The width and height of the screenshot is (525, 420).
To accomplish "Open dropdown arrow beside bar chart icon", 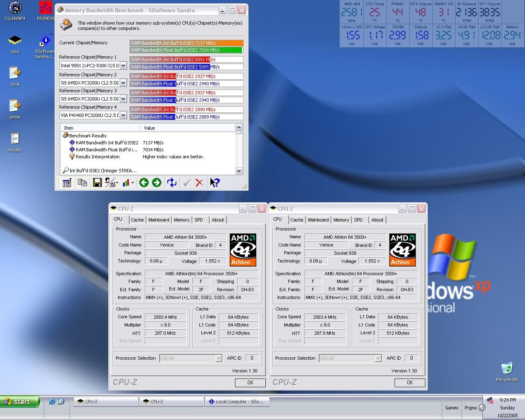I will pyautogui.click(x=132, y=183).
